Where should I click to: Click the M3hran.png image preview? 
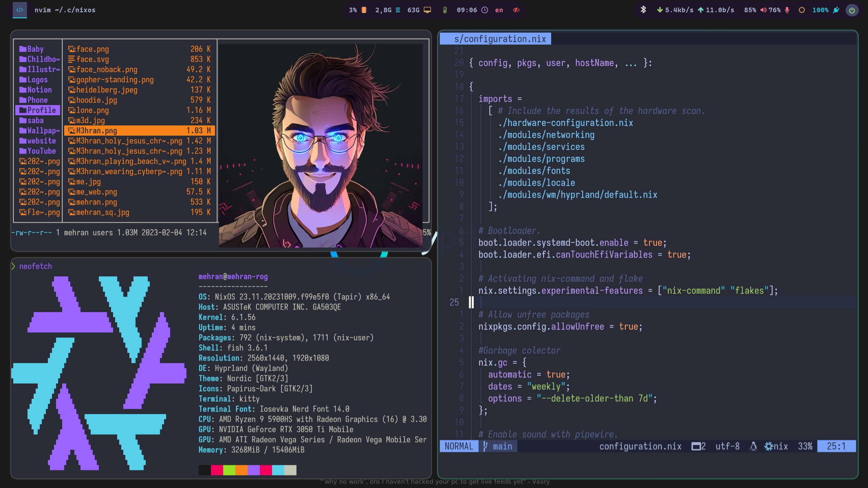(320, 146)
